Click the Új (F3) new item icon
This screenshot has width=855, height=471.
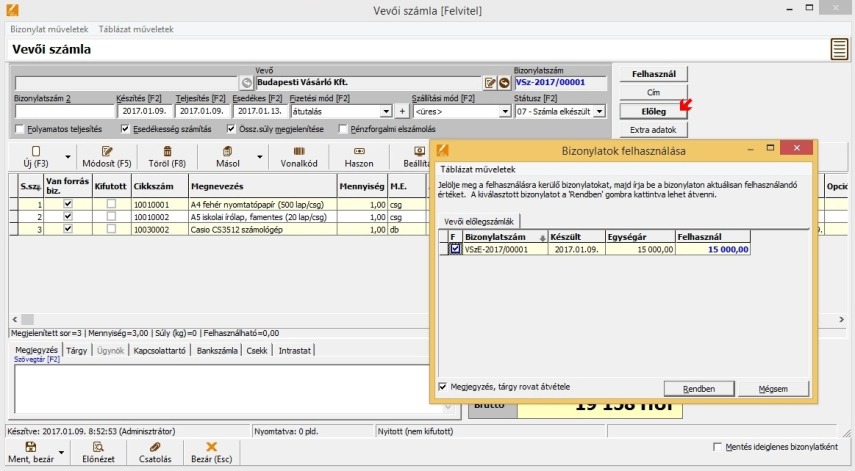(x=36, y=150)
